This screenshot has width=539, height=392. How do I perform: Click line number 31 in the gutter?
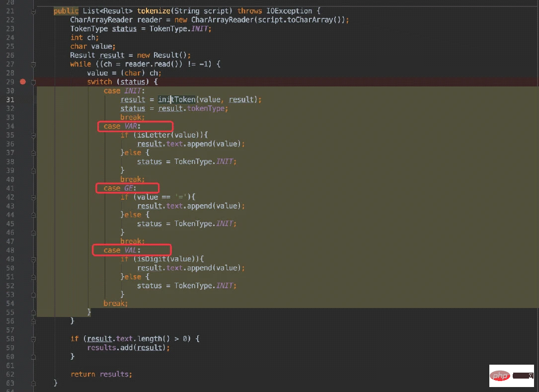point(10,100)
